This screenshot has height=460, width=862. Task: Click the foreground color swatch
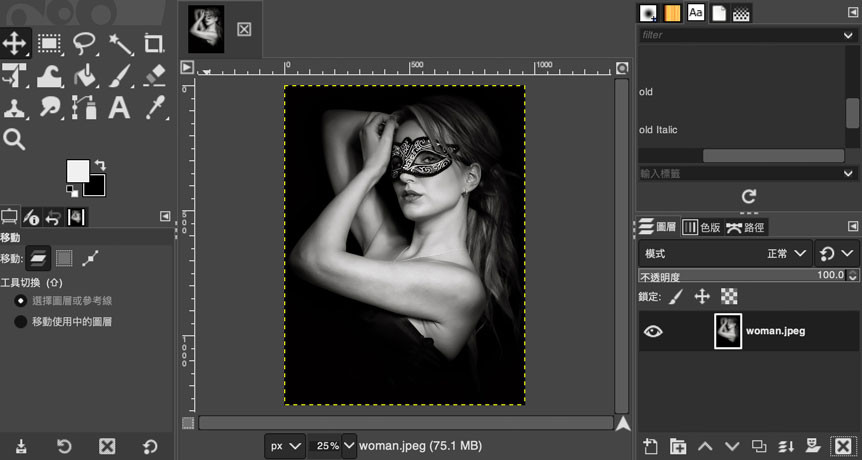pyautogui.click(x=78, y=171)
